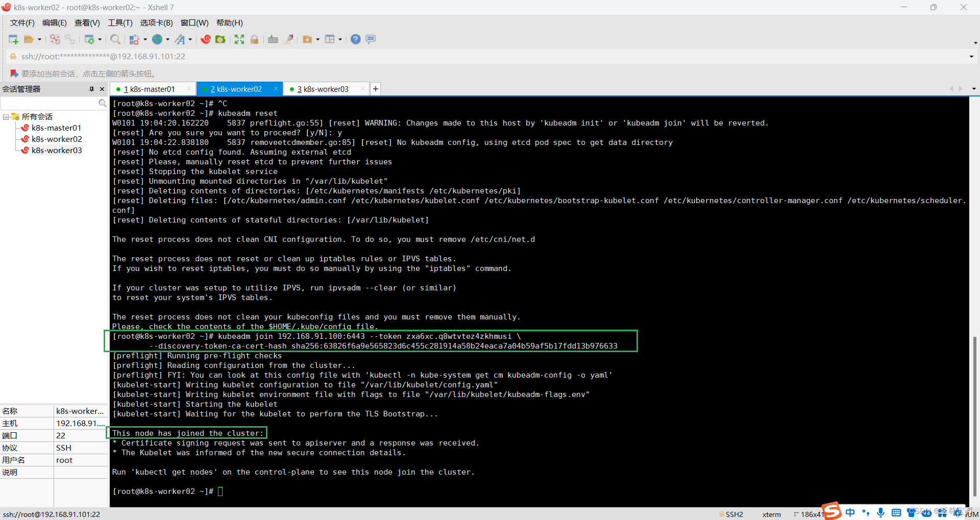The image size is (980, 520).
Task: Close the k8s-worker03 tab
Action: [x=362, y=89]
